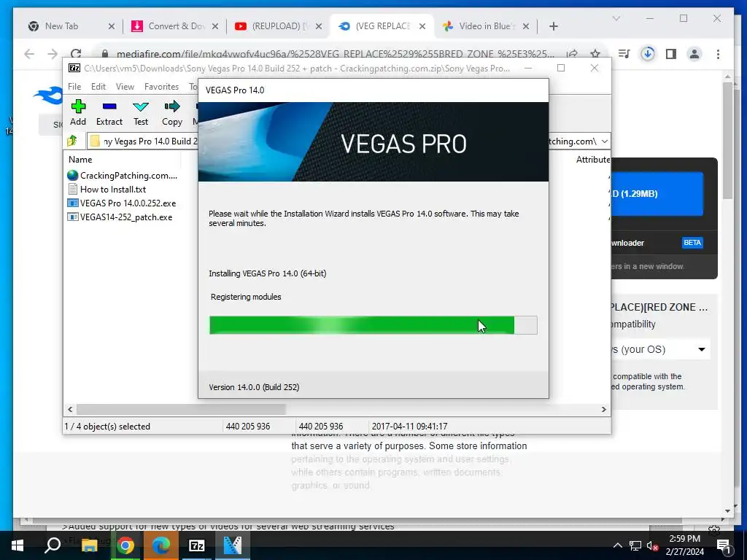Open File Explorer from taskbar
The height and width of the screenshot is (560, 747).
[88, 545]
